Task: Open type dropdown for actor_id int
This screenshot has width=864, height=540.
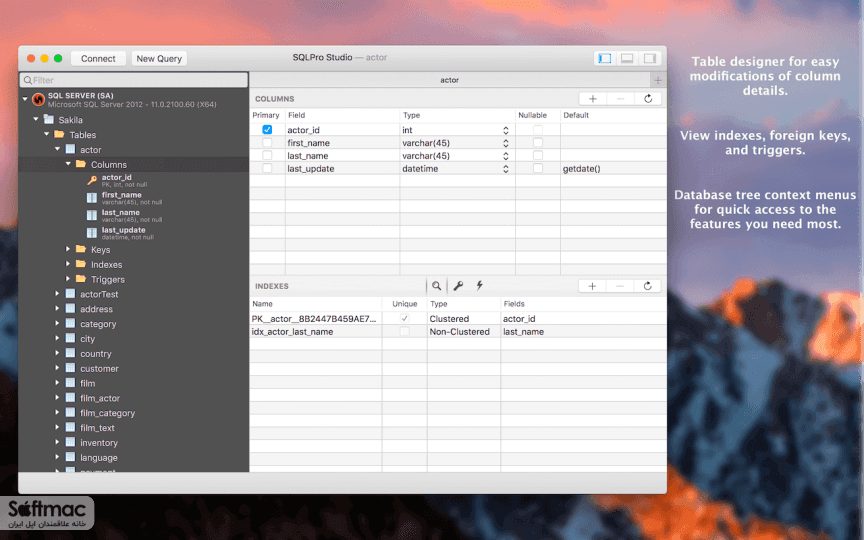Action: click(505, 130)
